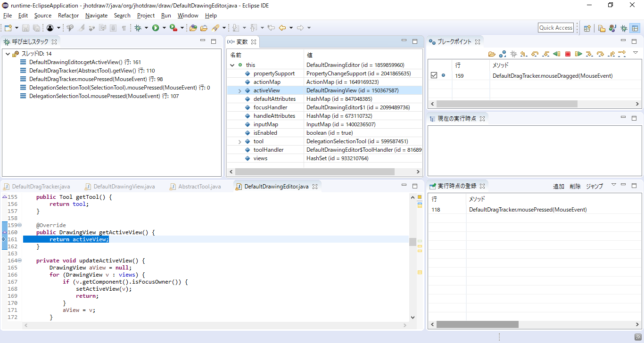Viewport: 644px width, 343px height.
Task: Click the New file wizard icon
Action: pyautogui.click(x=8, y=28)
